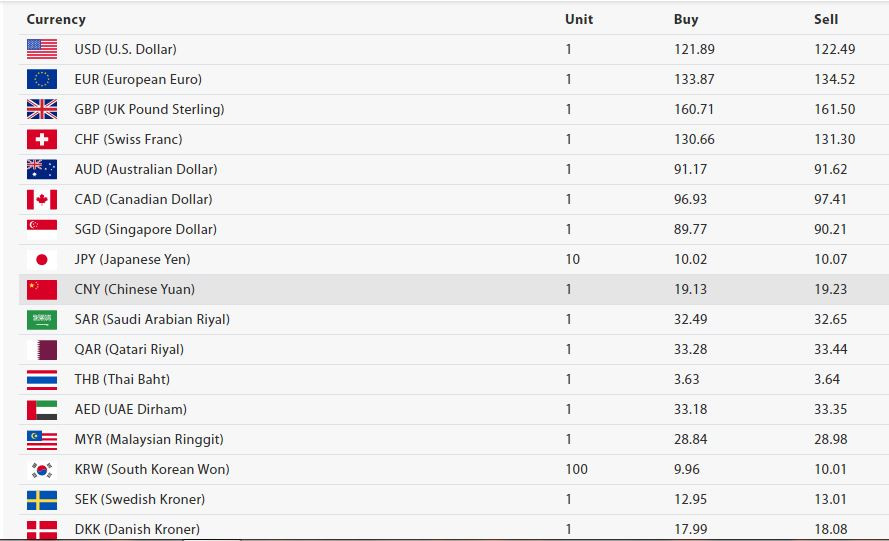Select the Unit column header

(x=579, y=19)
